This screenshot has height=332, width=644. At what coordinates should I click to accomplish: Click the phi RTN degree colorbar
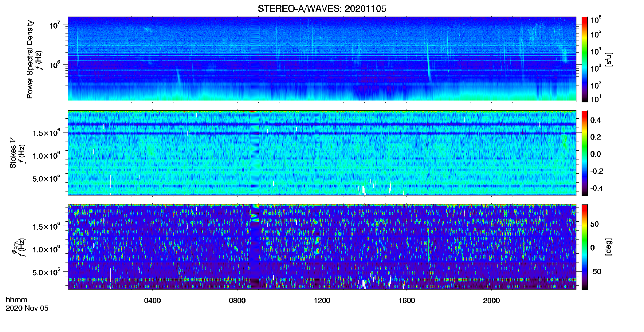(x=585, y=247)
